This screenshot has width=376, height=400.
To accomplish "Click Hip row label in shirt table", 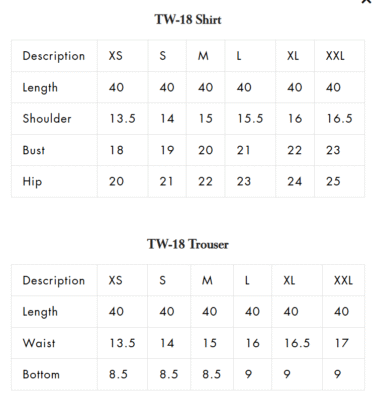I will coord(32,182).
